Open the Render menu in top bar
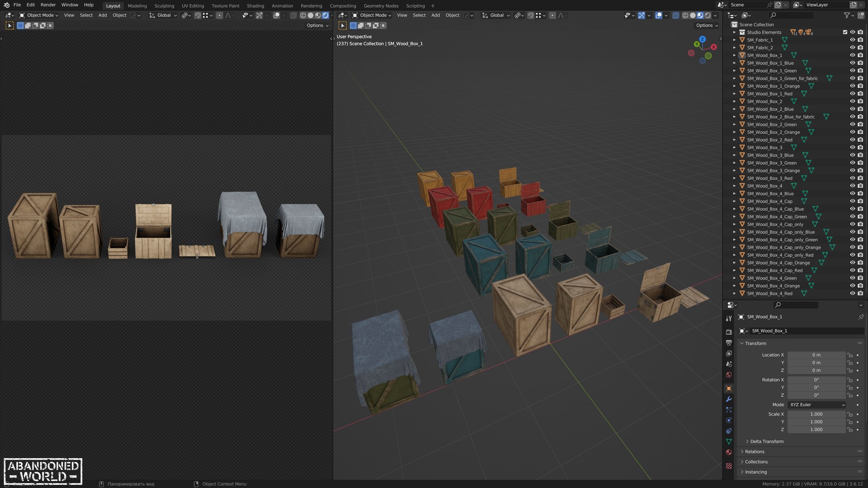Screen dimensions: 868x488 point(48,5)
